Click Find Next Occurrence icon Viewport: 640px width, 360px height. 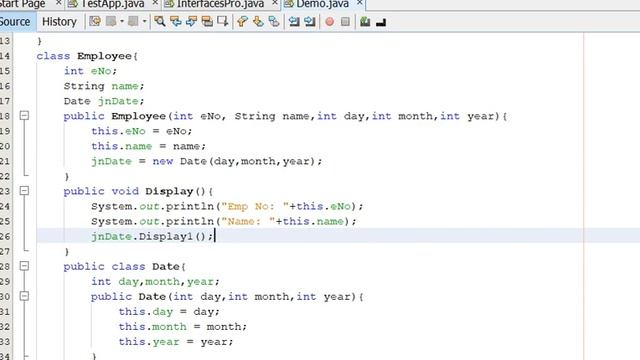point(191,21)
